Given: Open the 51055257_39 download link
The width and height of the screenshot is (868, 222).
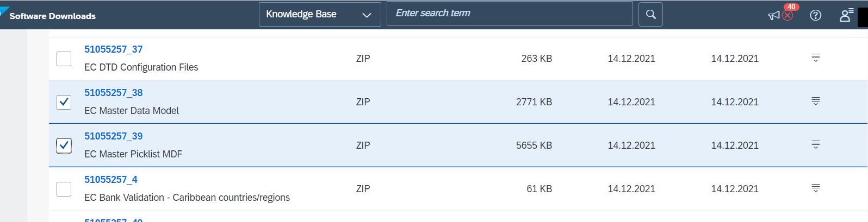Looking at the screenshot, I should 113,136.
